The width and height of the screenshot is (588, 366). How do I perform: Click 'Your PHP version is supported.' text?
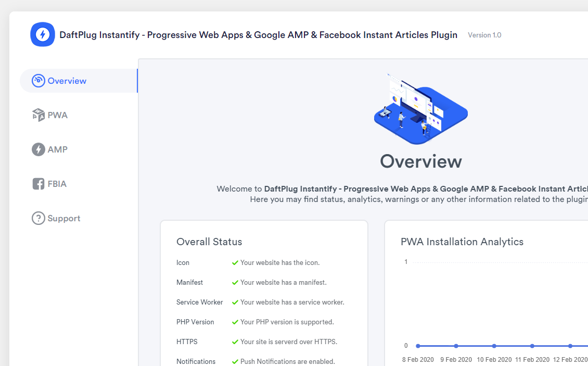click(x=287, y=322)
